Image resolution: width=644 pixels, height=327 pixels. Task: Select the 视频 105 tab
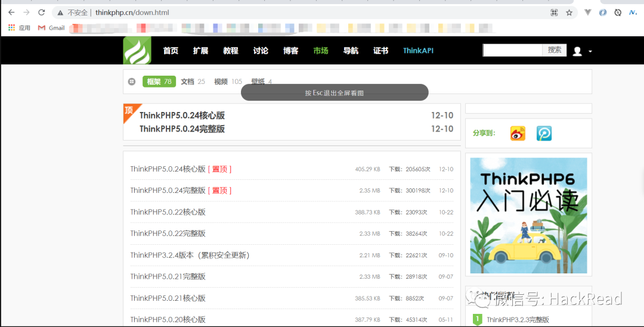(x=228, y=82)
